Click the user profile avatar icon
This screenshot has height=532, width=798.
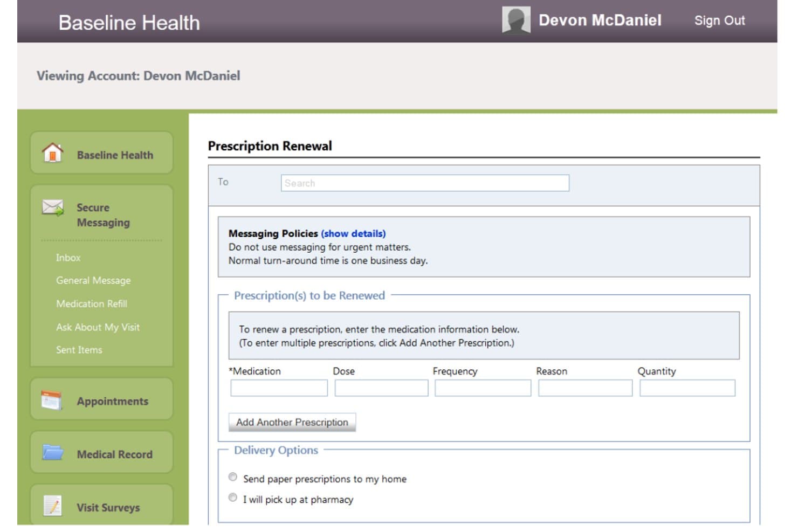pos(516,20)
